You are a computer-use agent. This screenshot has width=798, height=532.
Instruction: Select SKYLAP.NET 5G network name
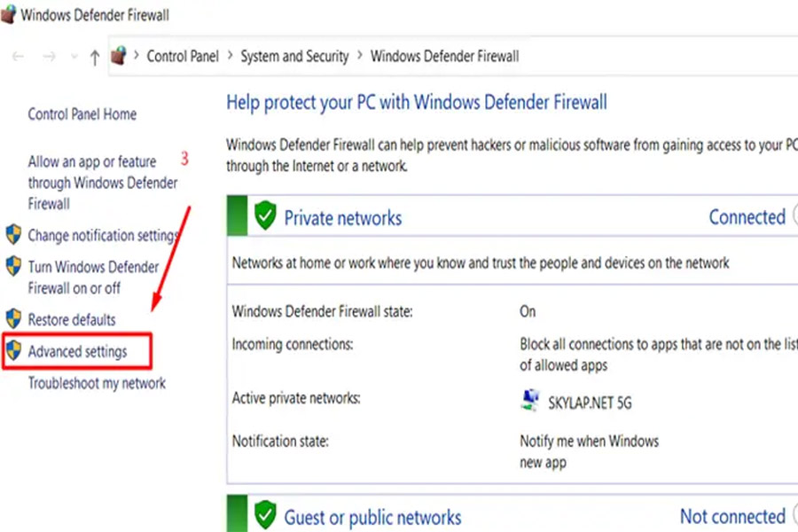tap(590, 403)
